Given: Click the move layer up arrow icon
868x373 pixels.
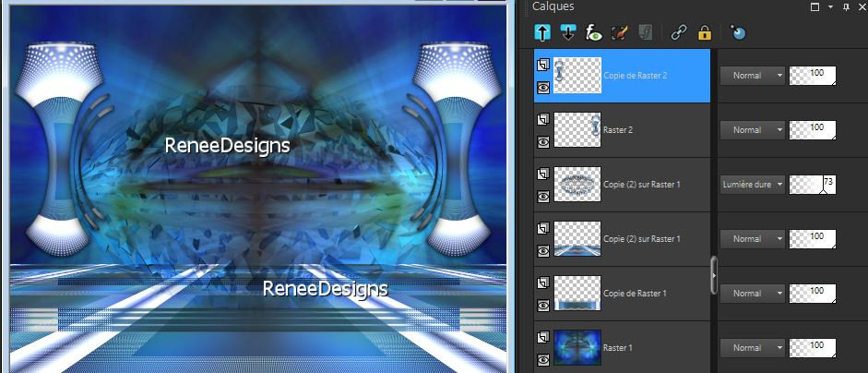Looking at the screenshot, I should coord(542,32).
